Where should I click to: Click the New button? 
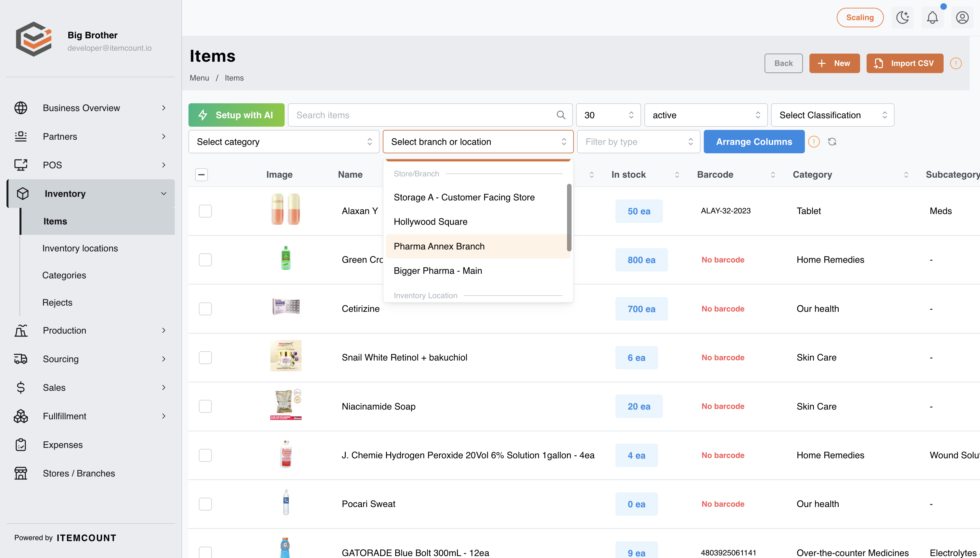(835, 63)
